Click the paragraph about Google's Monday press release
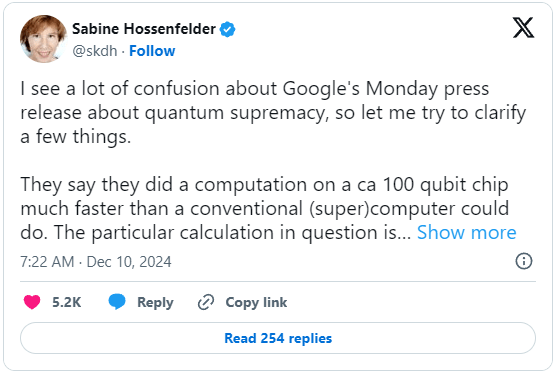 point(273,113)
